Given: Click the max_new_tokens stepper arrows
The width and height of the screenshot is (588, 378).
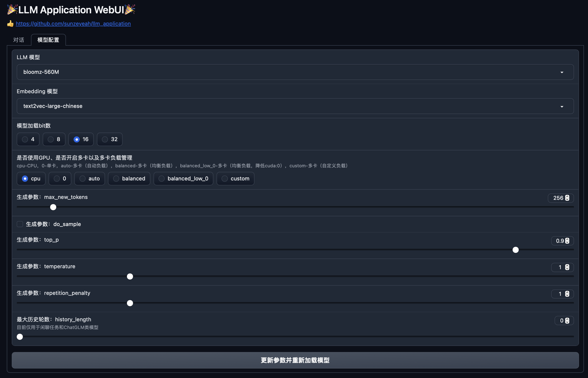Looking at the screenshot, I should pos(567,198).
